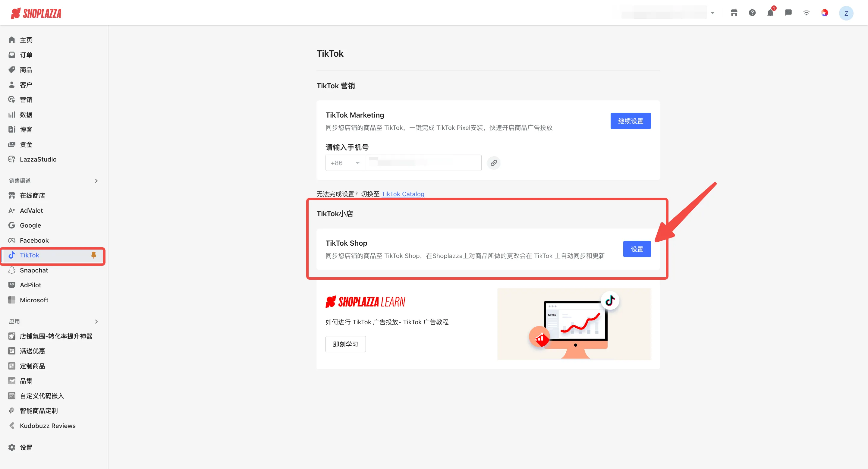Click the 资金 funds icon

coord(12,145)
